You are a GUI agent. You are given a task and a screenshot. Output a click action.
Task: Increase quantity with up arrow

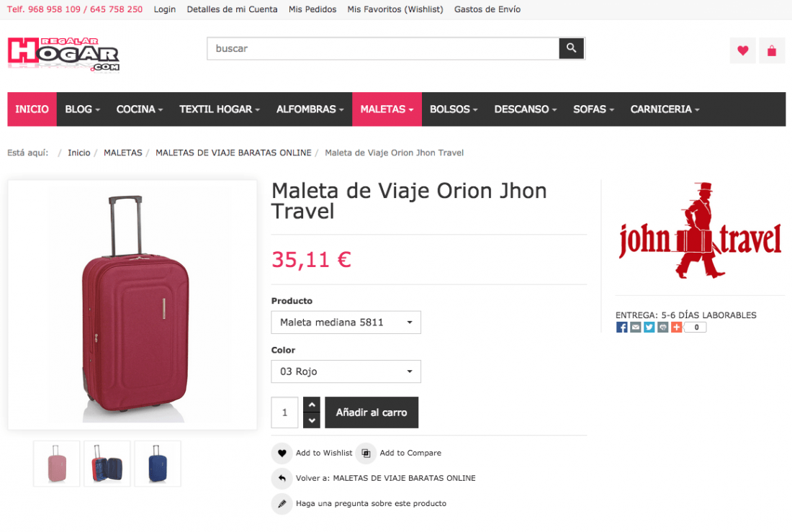tap(312, 405)
